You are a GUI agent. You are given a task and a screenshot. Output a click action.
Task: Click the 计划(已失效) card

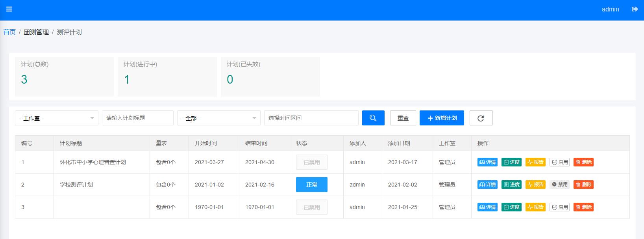pyautogui.click(x=270, y=77)
